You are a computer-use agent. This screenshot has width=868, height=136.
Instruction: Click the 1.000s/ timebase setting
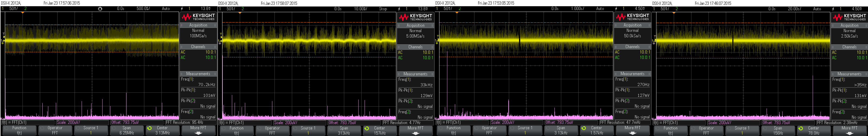[577, 8]
